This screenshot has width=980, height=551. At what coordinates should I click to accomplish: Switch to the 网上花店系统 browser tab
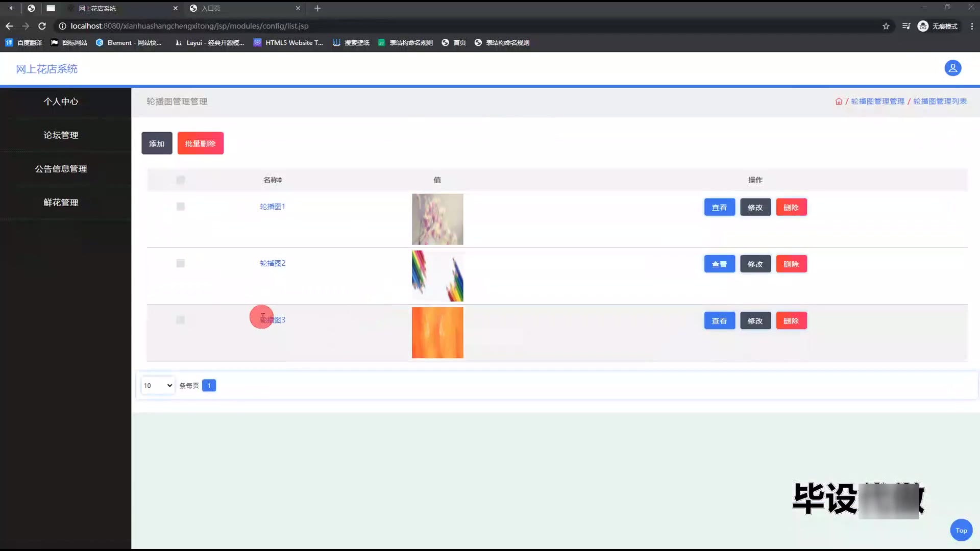point(121,8)
